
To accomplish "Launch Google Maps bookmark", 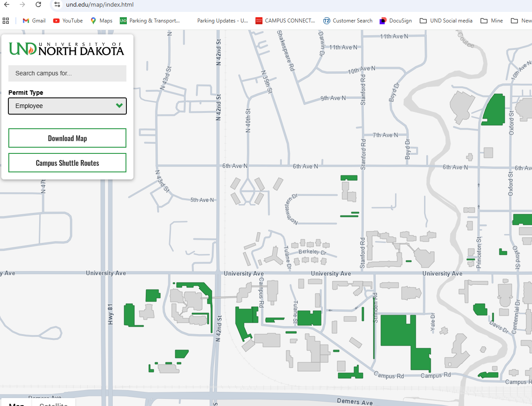I will click(101, 20).
